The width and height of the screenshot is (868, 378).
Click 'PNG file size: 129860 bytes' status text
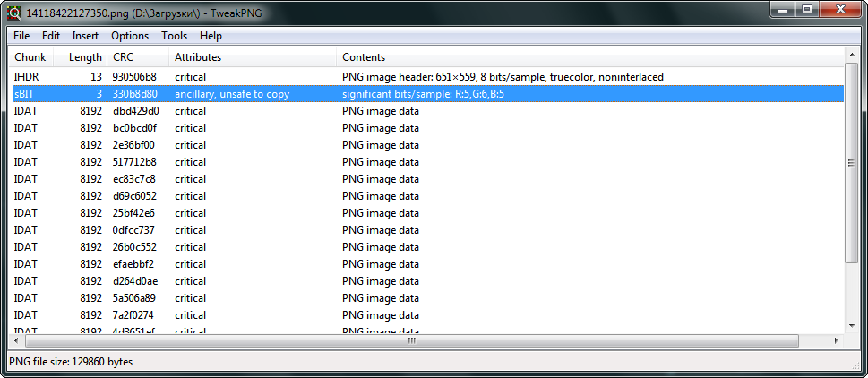tap(71, 362)
